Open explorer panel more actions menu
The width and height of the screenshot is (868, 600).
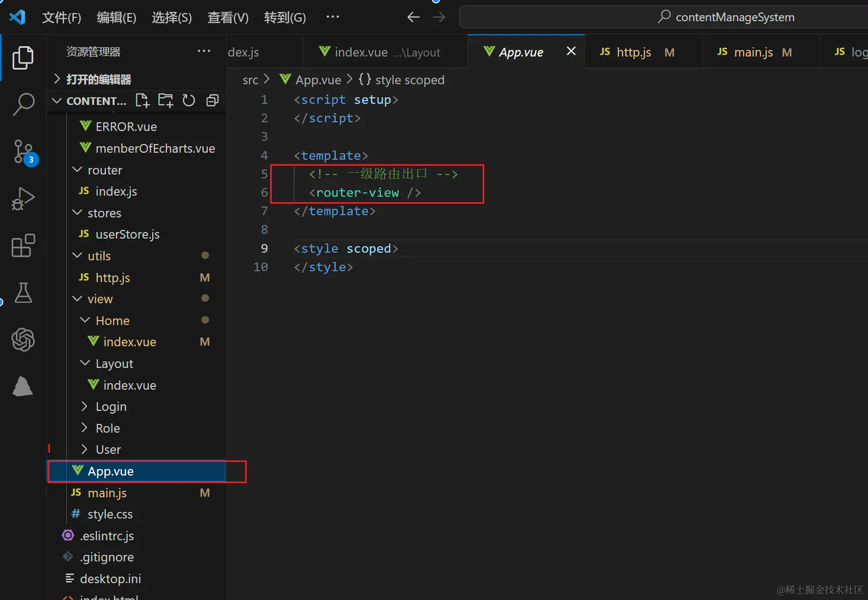[204, 51]
